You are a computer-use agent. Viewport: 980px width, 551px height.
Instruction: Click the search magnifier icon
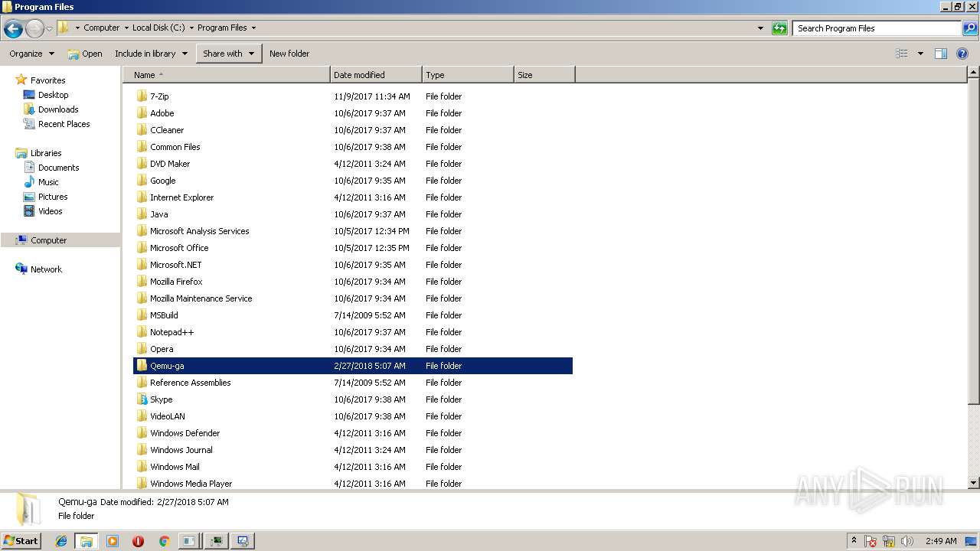point(969,28)
